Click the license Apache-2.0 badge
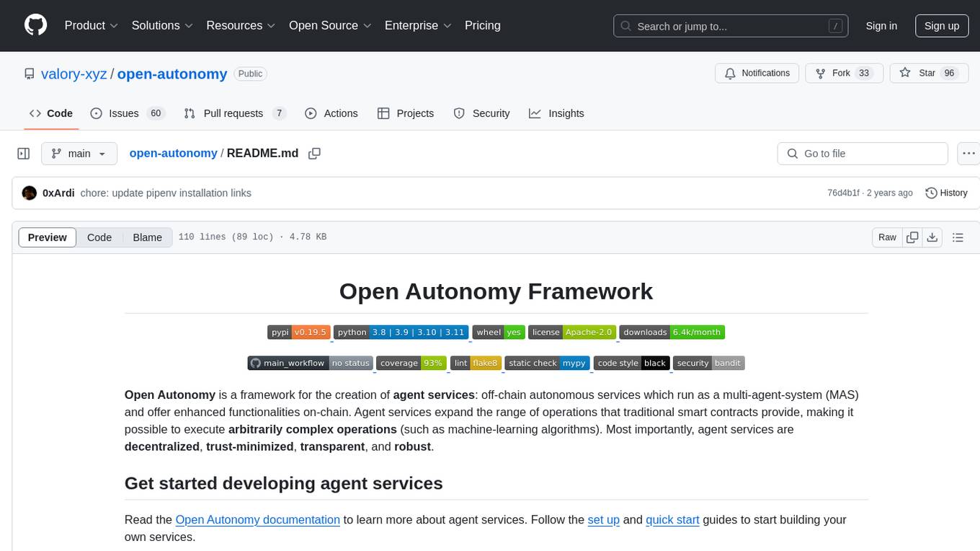The image size is (980, 551). tap(572, 332)
